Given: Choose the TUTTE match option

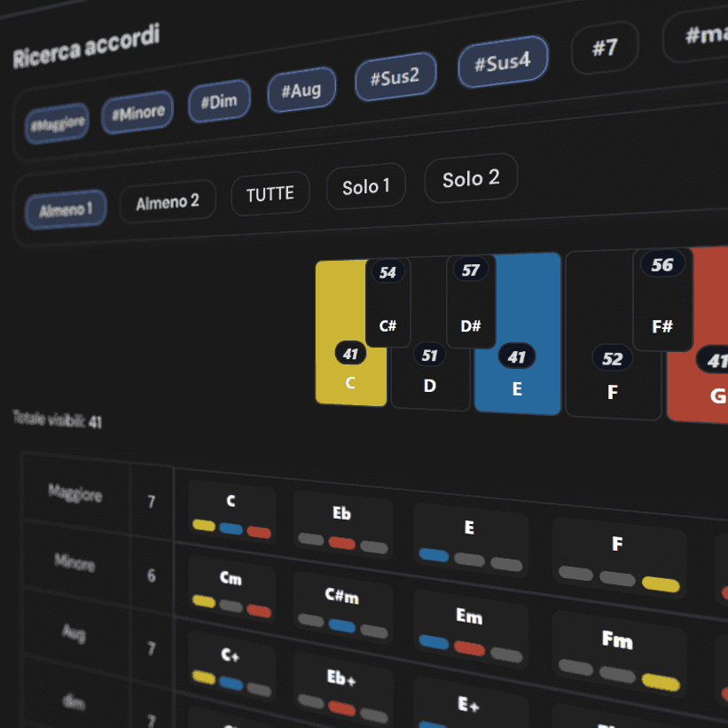Looking at the screenshot, I should tap(270, 194).
